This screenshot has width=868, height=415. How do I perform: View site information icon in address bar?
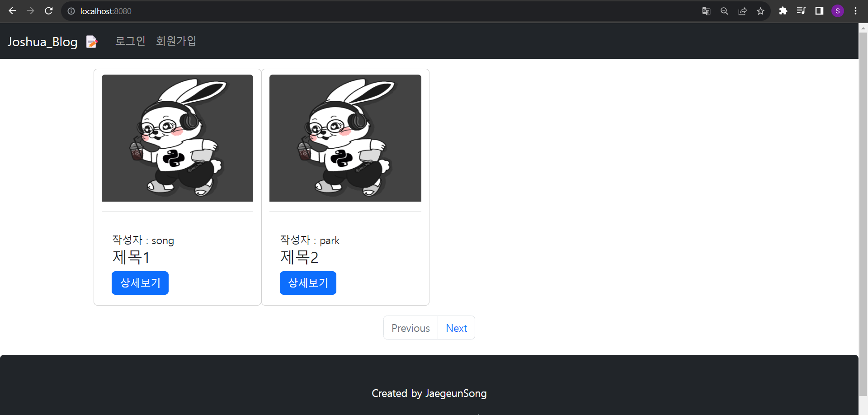click(71, 11)
